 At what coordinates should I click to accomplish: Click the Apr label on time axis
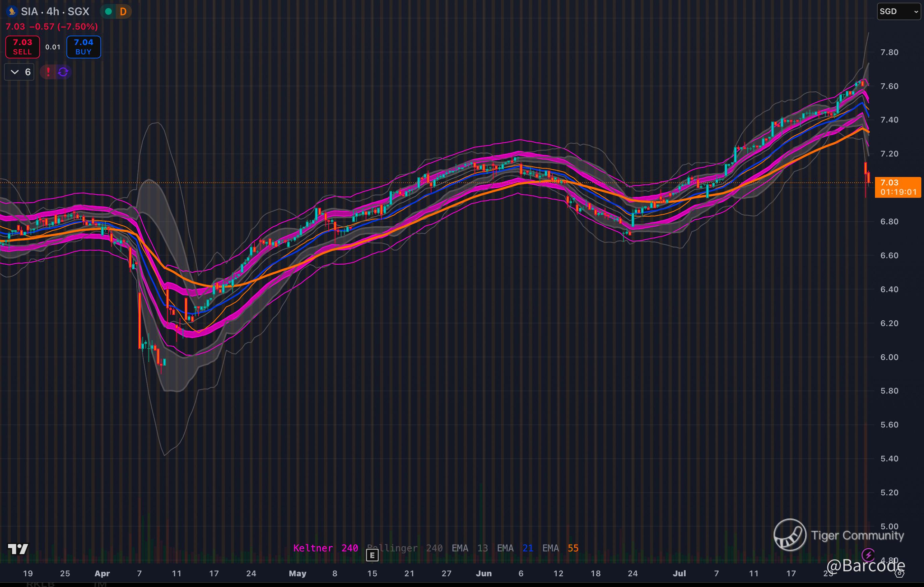tap(102, 573)
